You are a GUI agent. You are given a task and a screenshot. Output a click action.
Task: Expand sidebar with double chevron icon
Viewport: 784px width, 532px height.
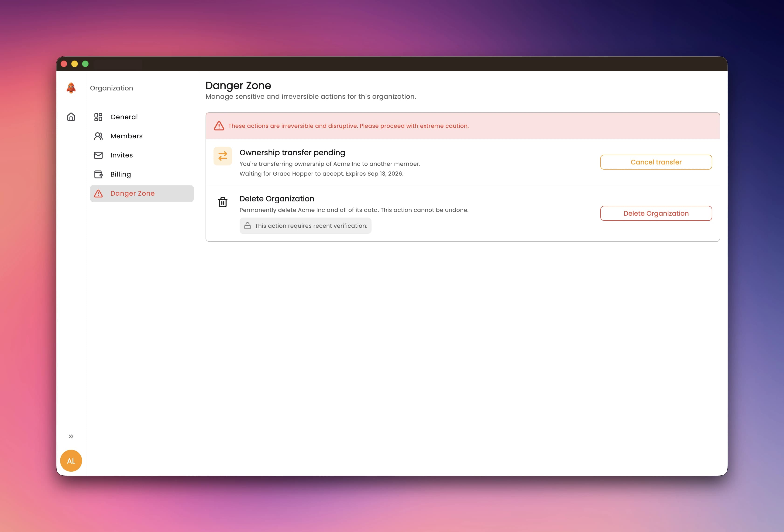[71, 436]
